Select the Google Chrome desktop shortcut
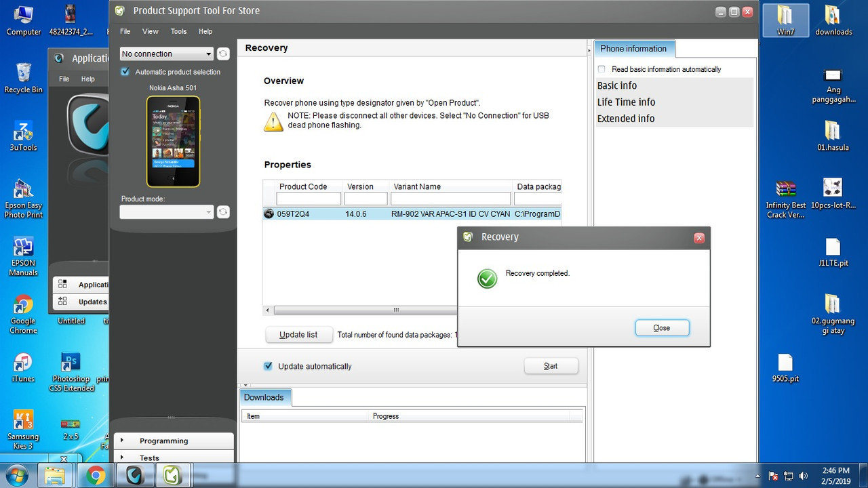 pos(23,314)
